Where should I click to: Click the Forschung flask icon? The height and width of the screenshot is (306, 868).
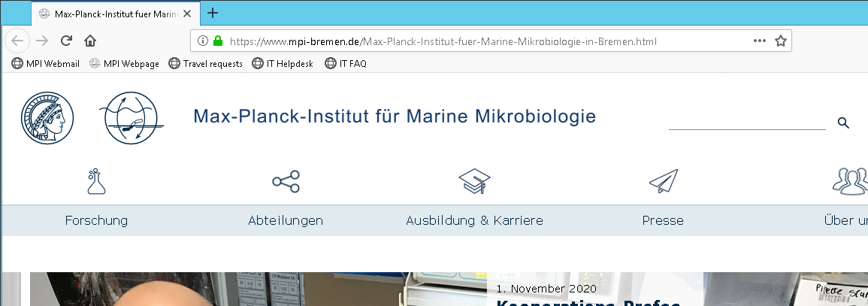[95, 181]
